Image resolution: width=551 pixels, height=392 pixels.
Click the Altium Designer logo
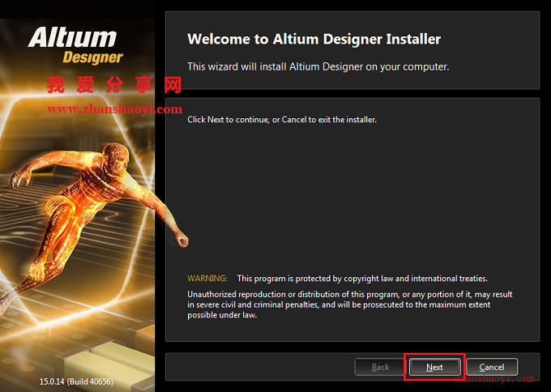tap(75, 46)
